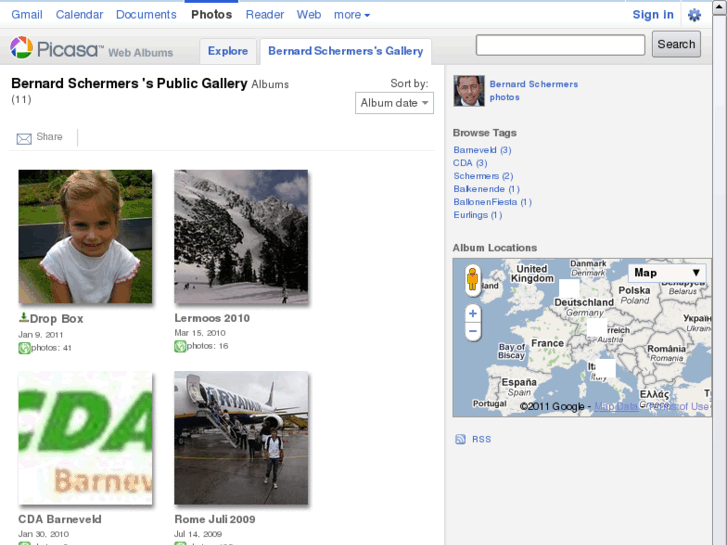Click the RSS feed icon
The width and height of the screenshot is (727, 545).
pos(460,439)
